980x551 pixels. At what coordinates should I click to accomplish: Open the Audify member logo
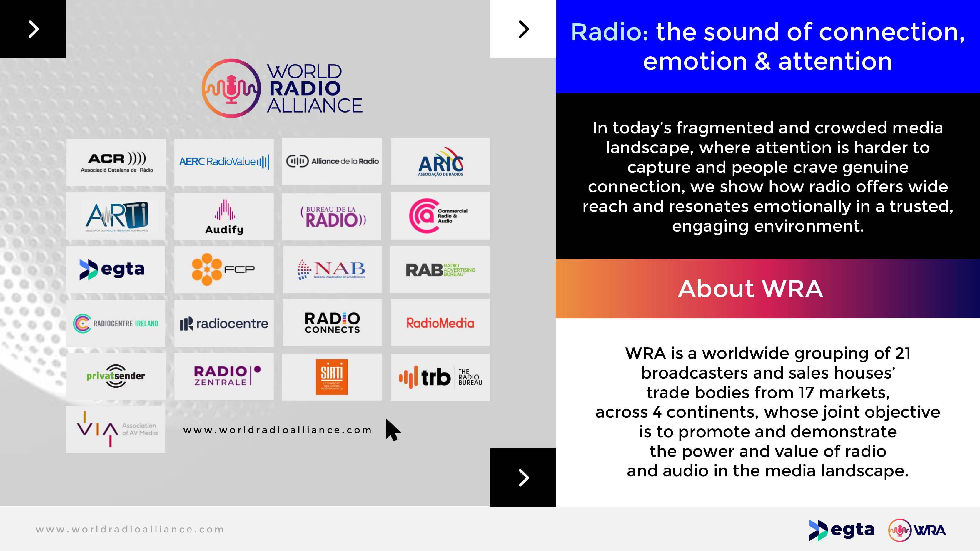[224, 216]
